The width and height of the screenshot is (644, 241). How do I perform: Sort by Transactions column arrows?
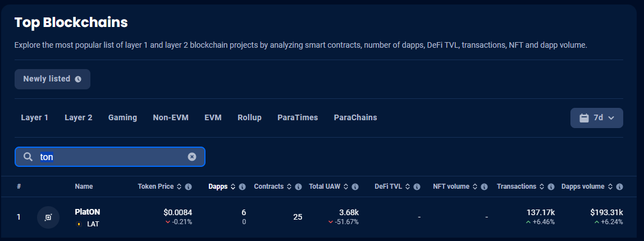coord(542,187)
